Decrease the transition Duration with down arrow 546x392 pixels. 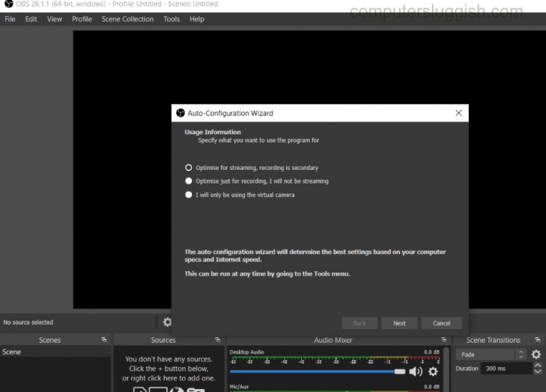pos(538,372)
